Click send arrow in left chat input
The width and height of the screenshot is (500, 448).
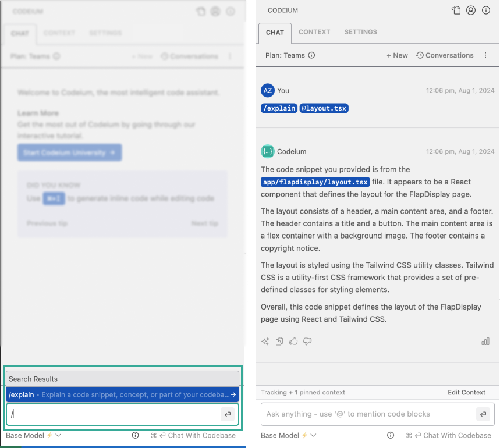point(228,414)
